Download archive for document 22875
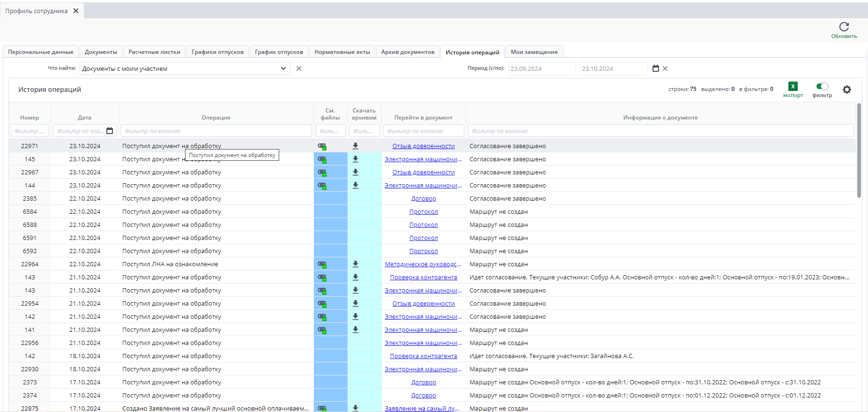 [356, 408]
